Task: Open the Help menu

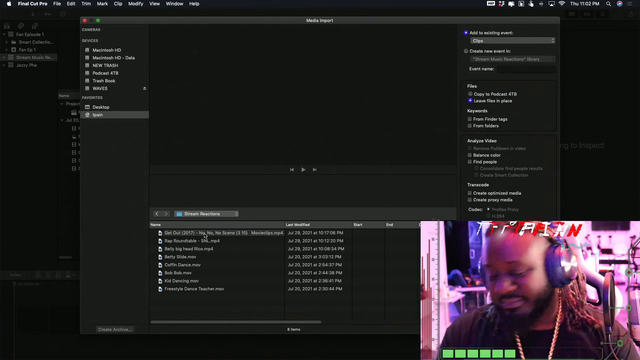Action: click(194, 4)
